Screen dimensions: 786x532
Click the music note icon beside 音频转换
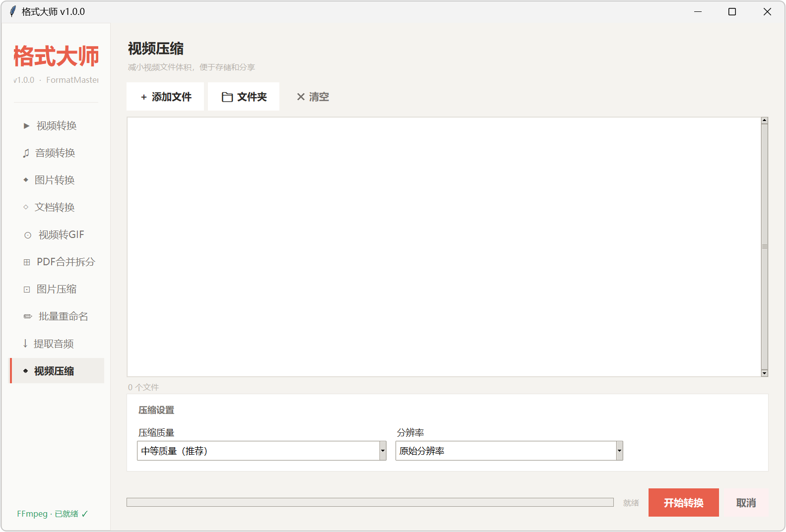tap(26, 153)
